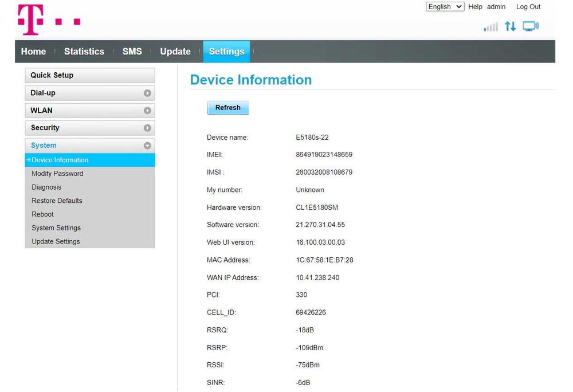This screenshot has height=392, width=573.
Task: Open the SMS tab
Action: tap(132, 52)
